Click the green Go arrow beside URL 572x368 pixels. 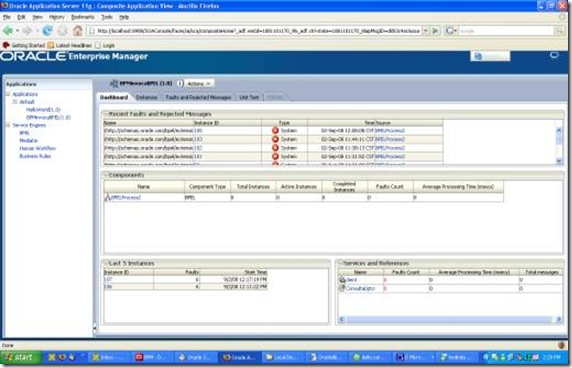(435, 31)
